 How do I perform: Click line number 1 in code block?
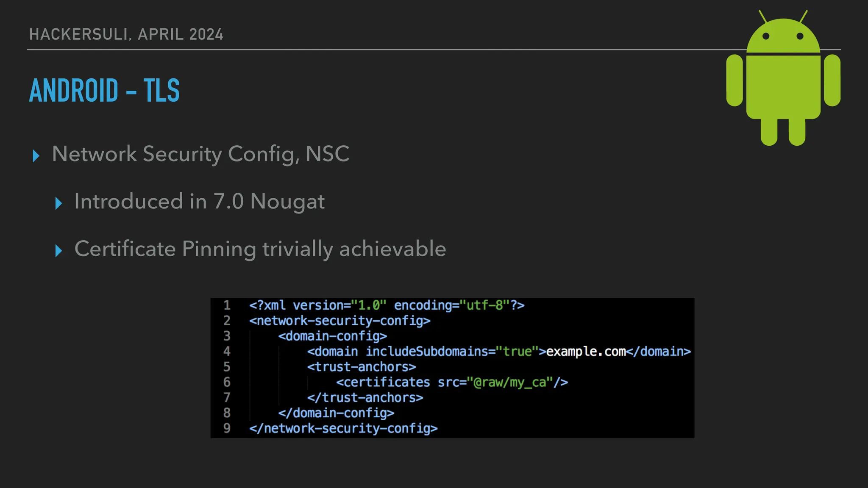point(227,305)
